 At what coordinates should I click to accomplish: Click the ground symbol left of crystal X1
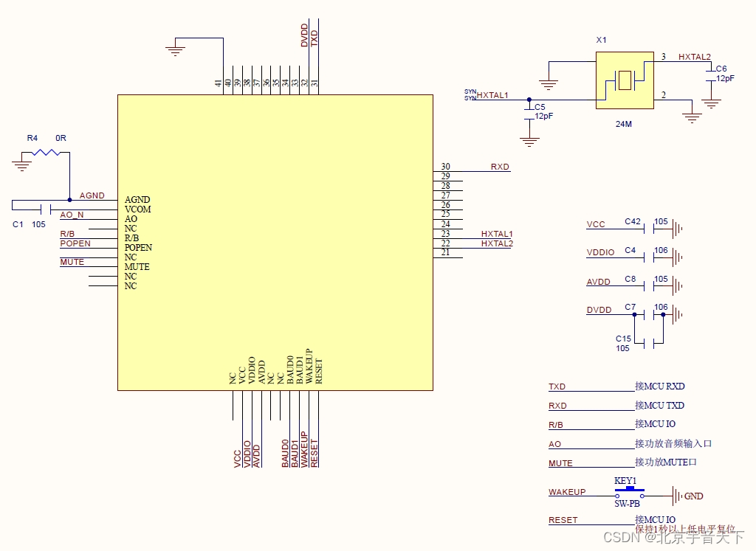pos(549,85)
